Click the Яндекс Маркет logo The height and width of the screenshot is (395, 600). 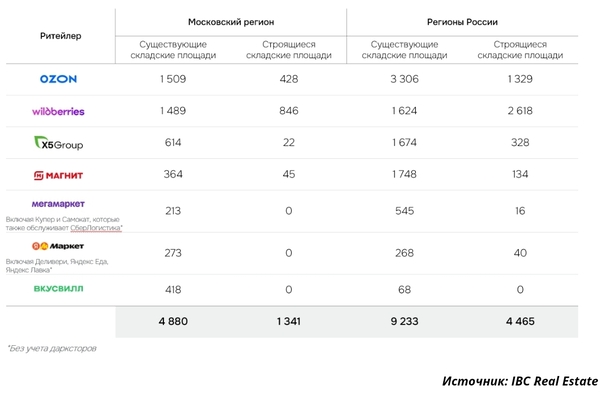(58, 246)
